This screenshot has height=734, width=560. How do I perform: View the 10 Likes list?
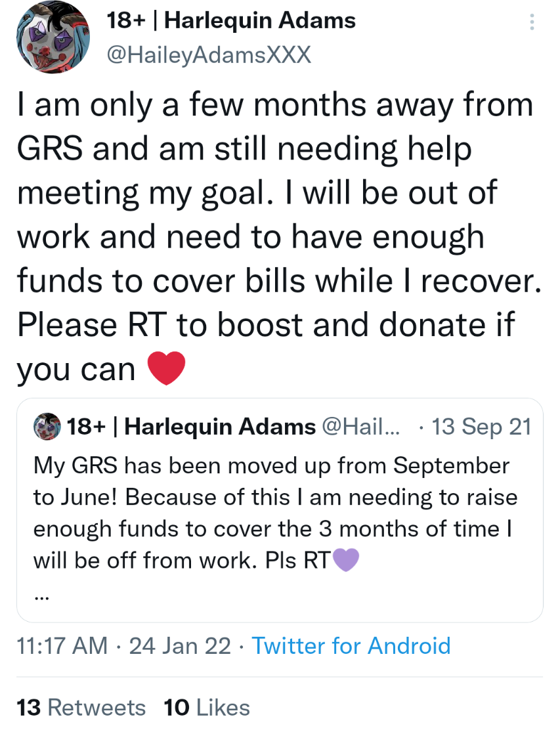pos(207,707)
